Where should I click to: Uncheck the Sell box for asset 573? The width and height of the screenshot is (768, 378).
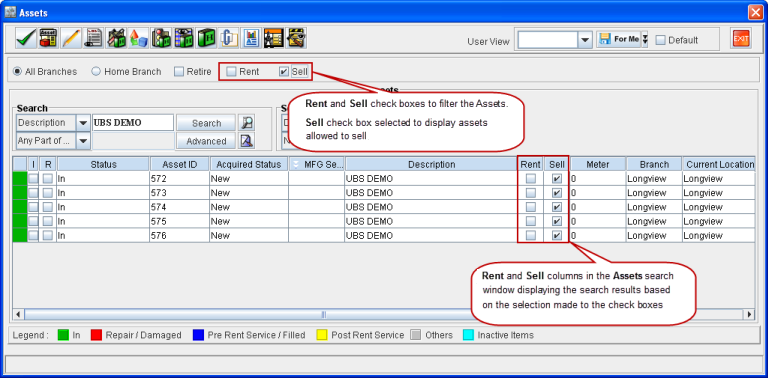tap(557, 193)
